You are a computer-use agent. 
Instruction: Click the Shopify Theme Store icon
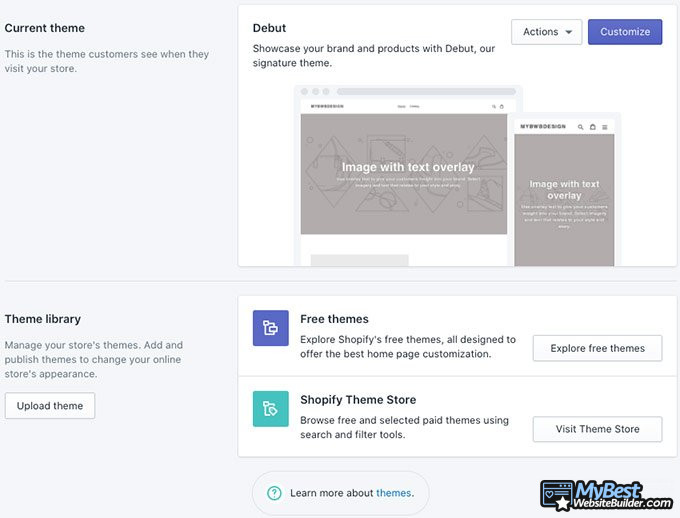270,409
